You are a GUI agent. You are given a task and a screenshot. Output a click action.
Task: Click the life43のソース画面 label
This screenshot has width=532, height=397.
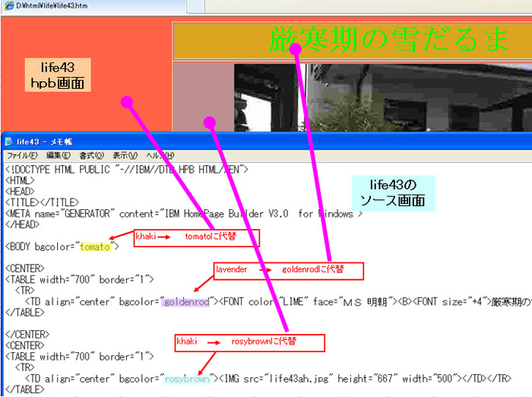[392, 193]
